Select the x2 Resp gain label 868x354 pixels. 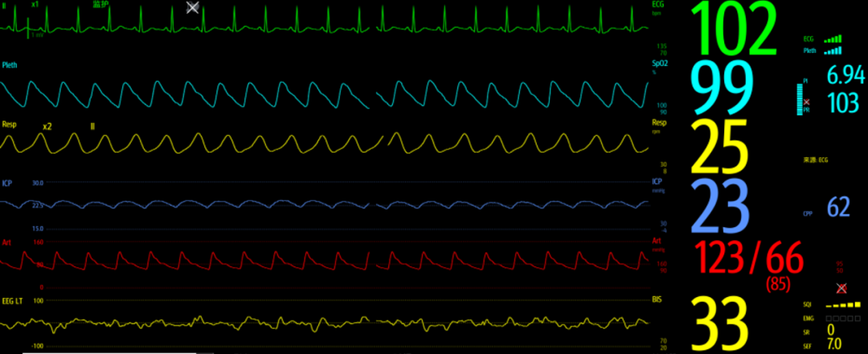(47, 127)
